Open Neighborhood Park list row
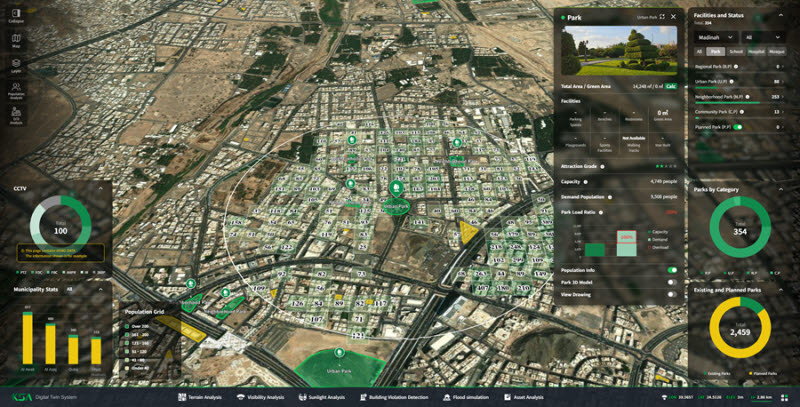Image resolution: width=800 pixels, height=407 pixels. [x=738, y=97]
